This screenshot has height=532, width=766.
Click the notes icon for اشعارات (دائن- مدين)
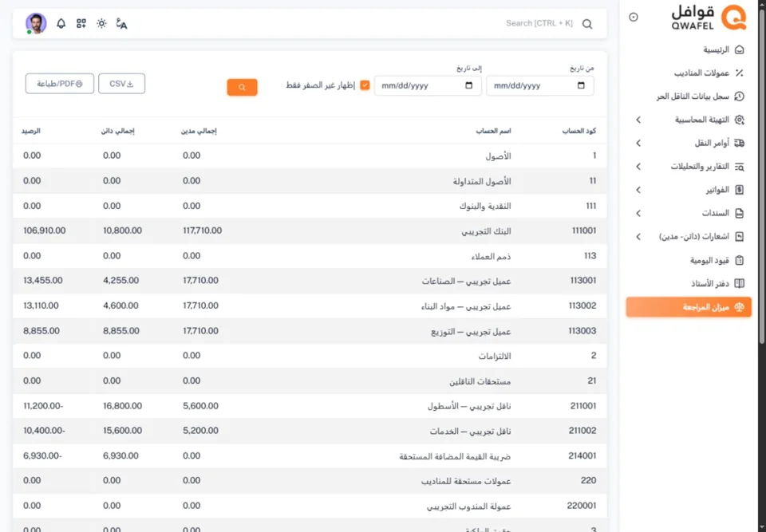[739, 236]
